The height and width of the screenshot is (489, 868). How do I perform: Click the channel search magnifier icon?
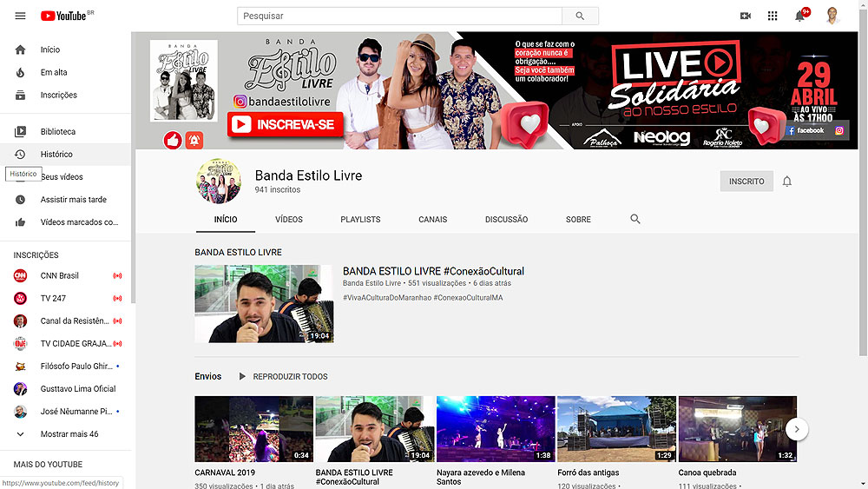[635, 219]
